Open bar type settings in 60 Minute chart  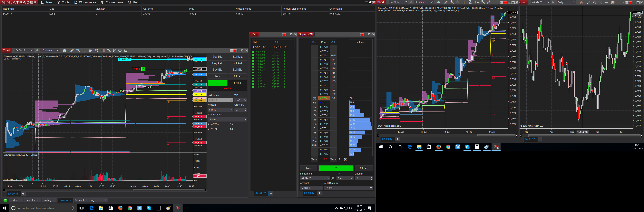coord(438,2)
